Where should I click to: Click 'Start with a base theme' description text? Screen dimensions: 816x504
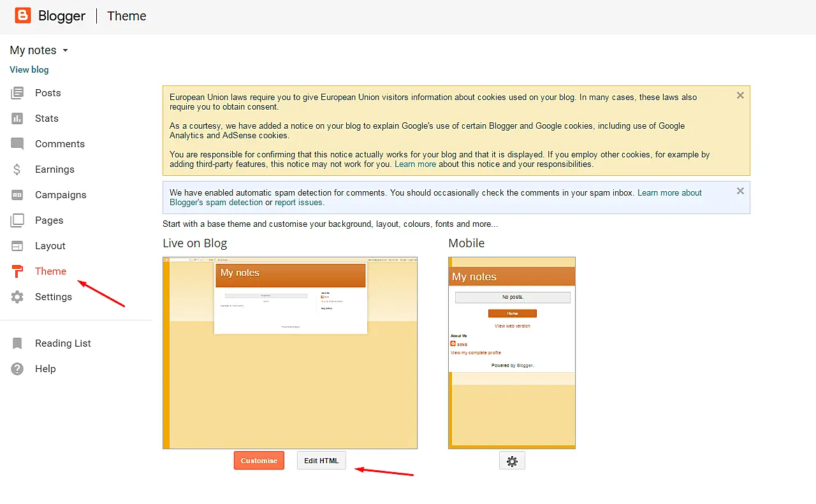(x=330, y=224)
